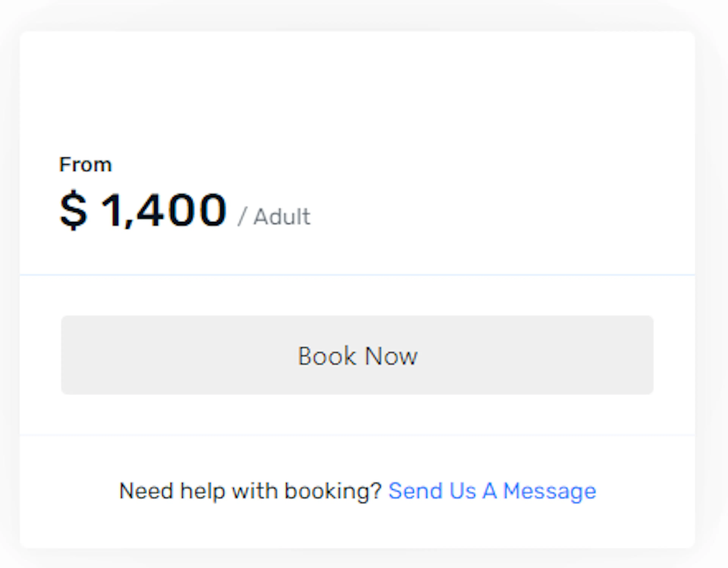Open the Send Us A Message link

point(492,491)
